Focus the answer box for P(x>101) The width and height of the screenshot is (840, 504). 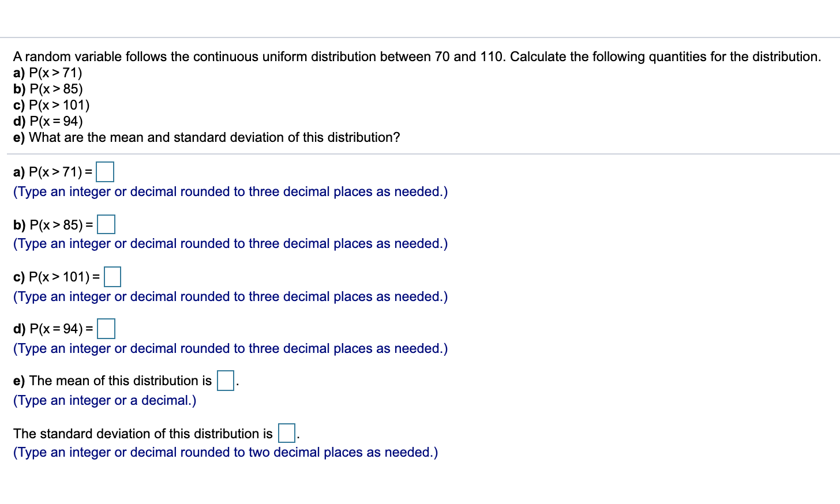(x=112, y=277)
